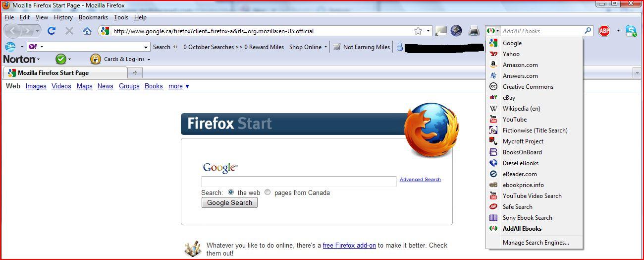Open the Adblock Plus ABP icon

pyautogui.click(x=604, y=31)
